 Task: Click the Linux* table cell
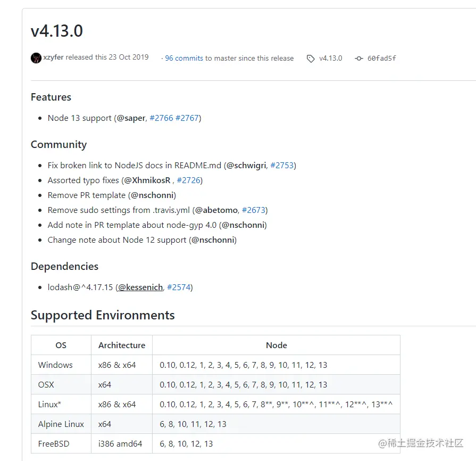pos(61,404)
